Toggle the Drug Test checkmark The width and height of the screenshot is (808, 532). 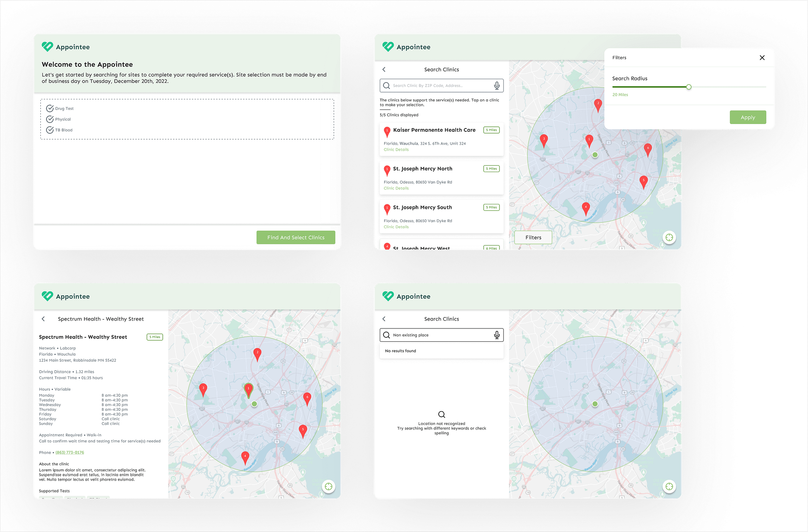[50, 108]
